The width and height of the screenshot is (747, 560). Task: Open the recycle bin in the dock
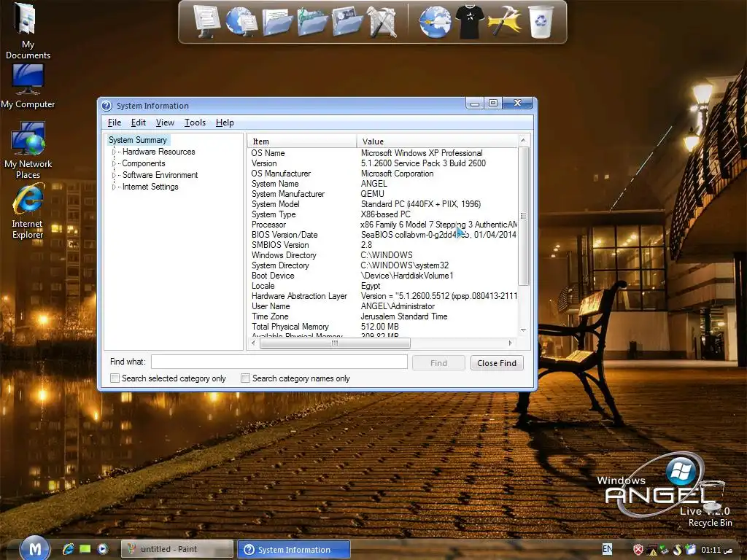tap(541, 22)
